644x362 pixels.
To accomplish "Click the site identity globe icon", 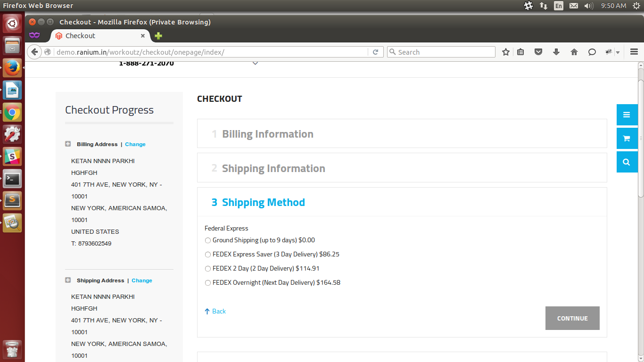I will tap(48, 52).
